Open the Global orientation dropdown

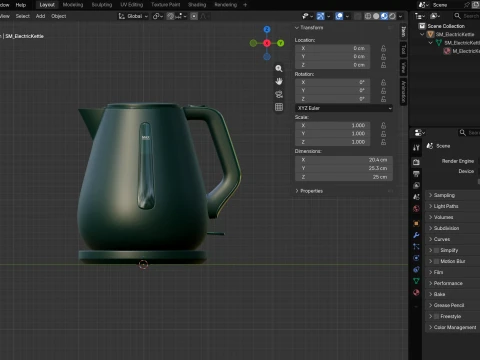click(x=133, y=16)
